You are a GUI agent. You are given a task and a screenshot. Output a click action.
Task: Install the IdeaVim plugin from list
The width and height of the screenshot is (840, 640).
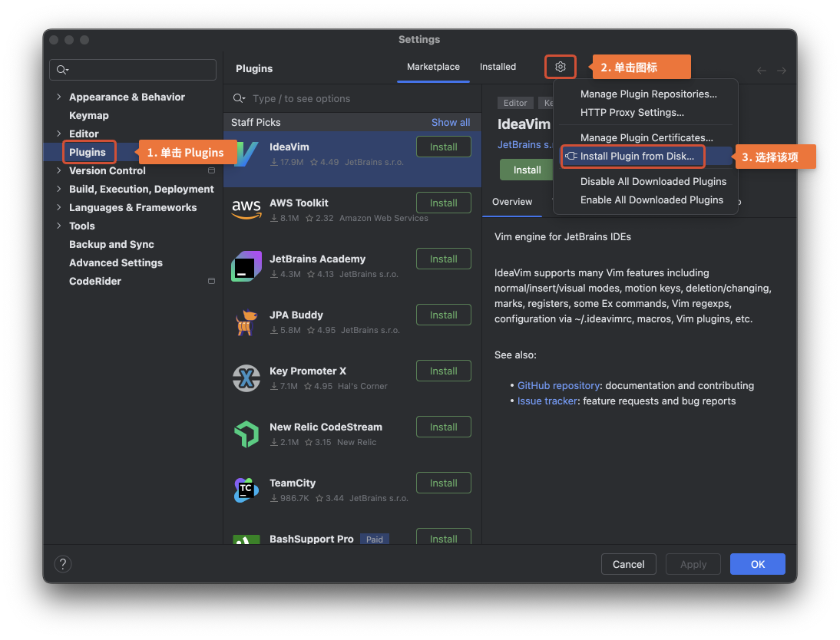click(x=444, y=147)
